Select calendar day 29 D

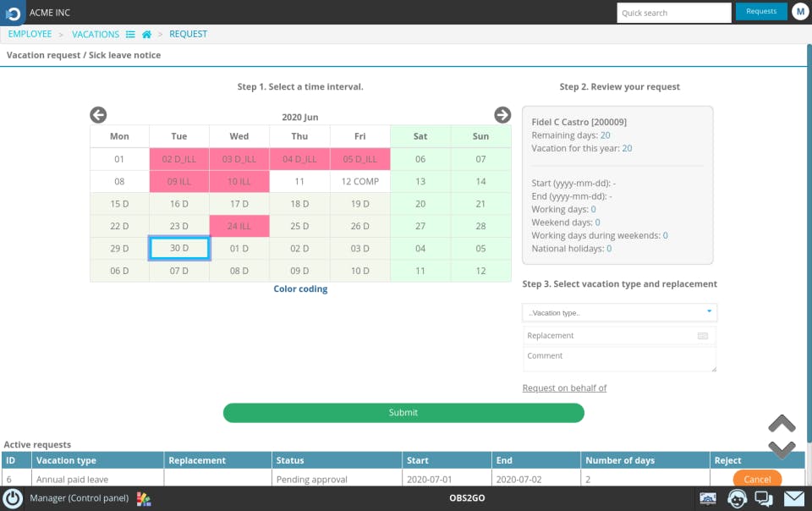(x=119, y=249)
